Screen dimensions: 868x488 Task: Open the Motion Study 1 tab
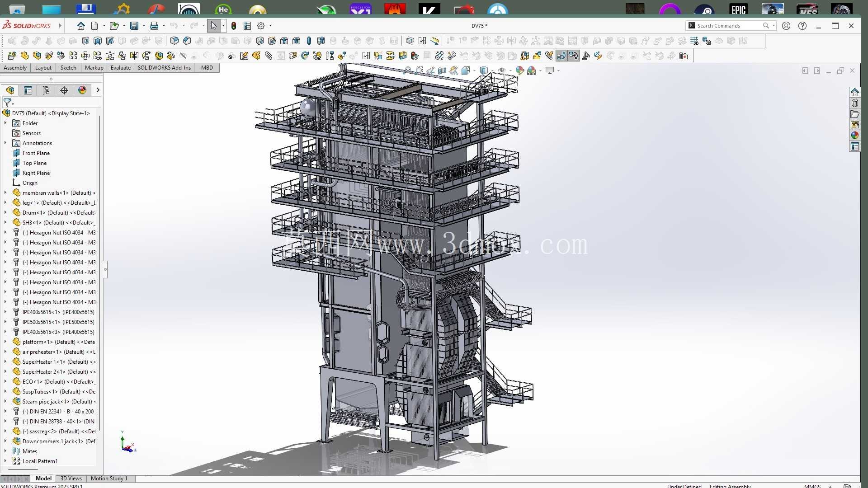click(x=109, y=479)
